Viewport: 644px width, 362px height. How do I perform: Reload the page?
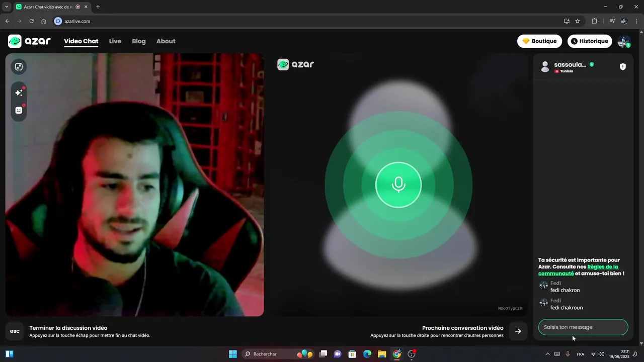click(31, 21)
